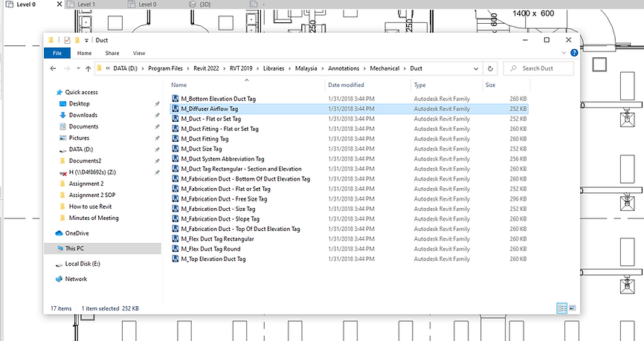Navigate to Program Files in breadcrumb
Screen dimensions: 644x341
165,68
